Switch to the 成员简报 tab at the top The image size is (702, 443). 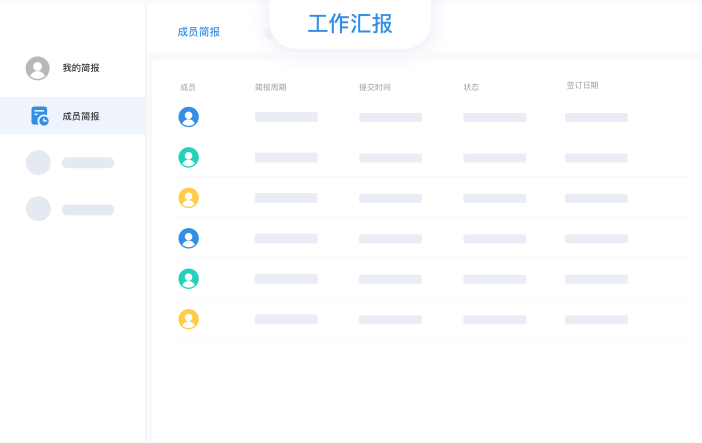(x=198, y=32)
